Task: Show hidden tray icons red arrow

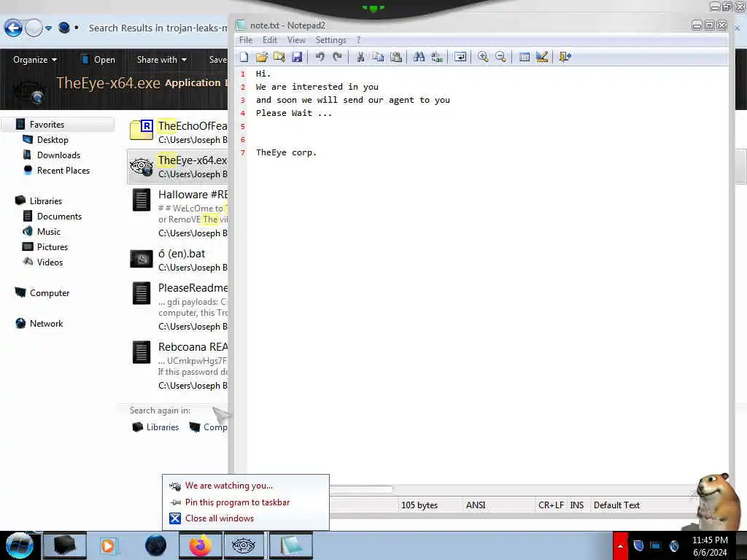Action: tap(620, 545)
